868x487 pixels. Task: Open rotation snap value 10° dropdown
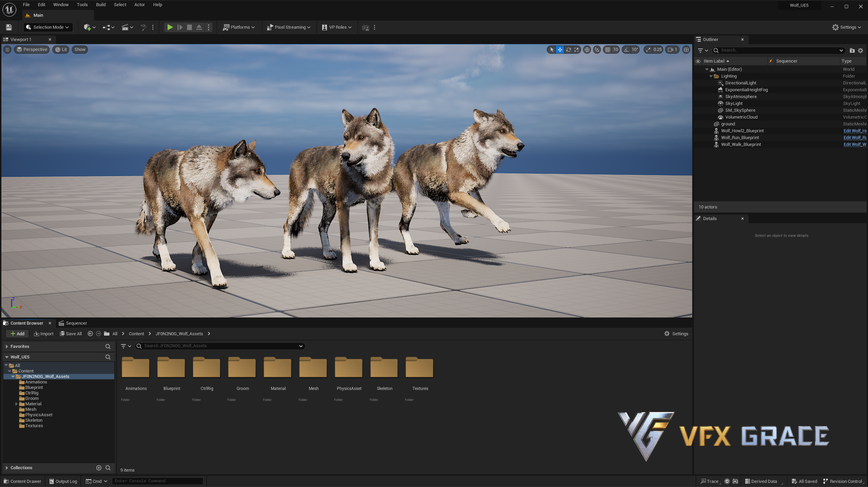click(634, 50)
